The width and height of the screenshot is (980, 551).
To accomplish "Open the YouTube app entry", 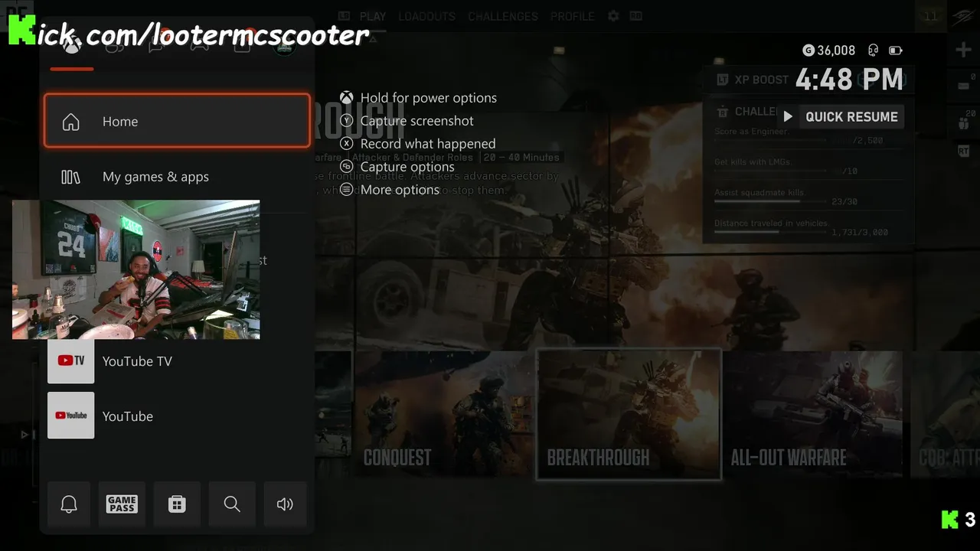I will point(177,416).
